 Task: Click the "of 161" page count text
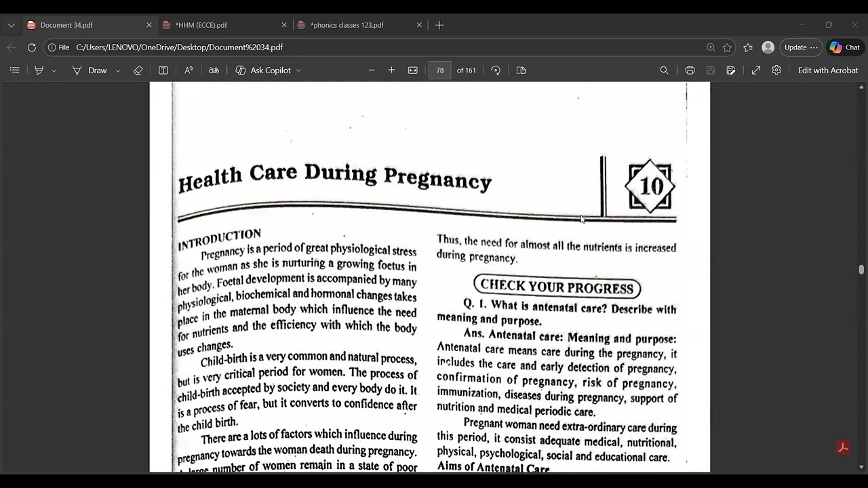click(x=467, y=70)
